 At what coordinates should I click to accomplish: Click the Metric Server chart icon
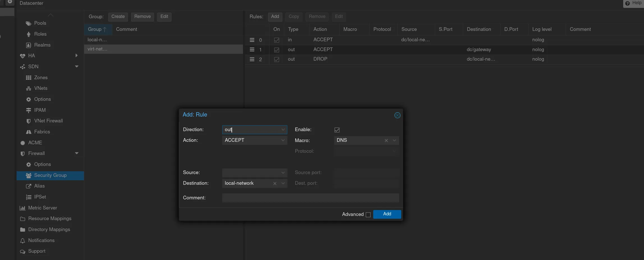point(22,208)
